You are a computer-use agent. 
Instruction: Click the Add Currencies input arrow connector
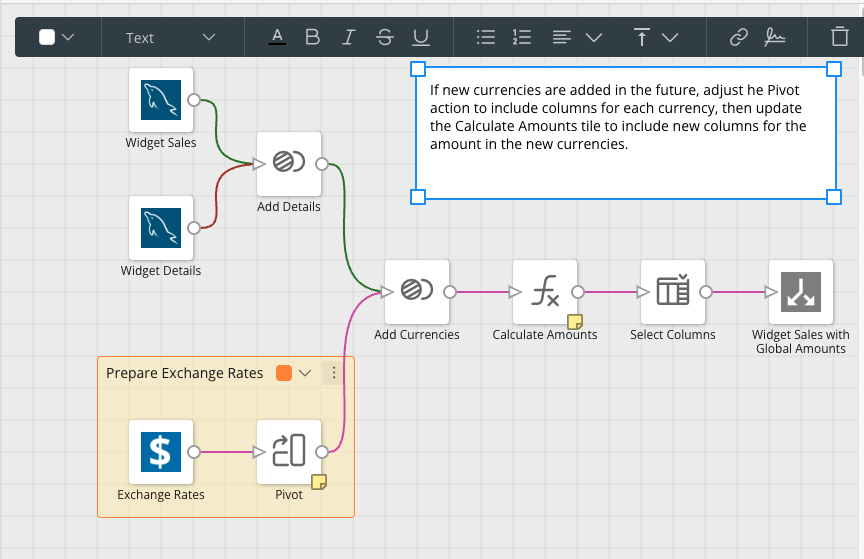[x=387, y=292]
